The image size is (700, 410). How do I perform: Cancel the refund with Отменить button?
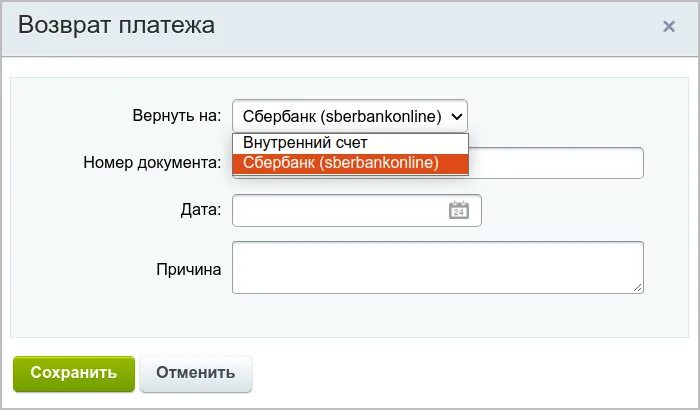tap(196, 374)
